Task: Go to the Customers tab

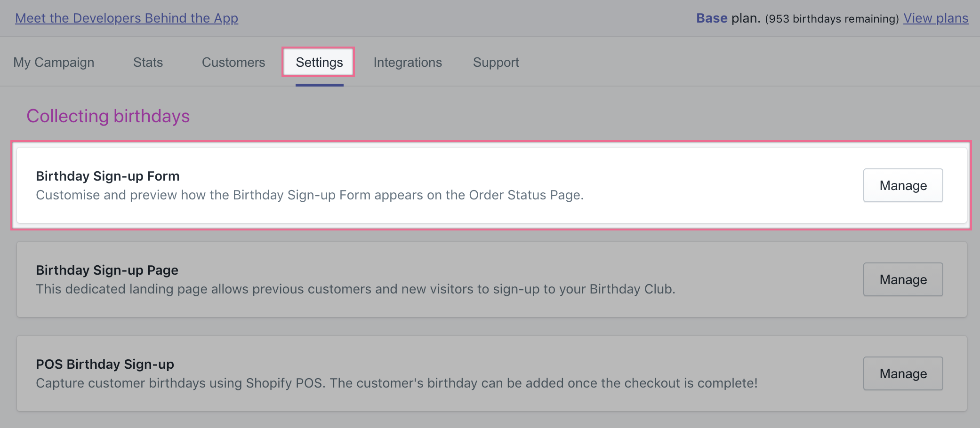Action: [233, 63]
